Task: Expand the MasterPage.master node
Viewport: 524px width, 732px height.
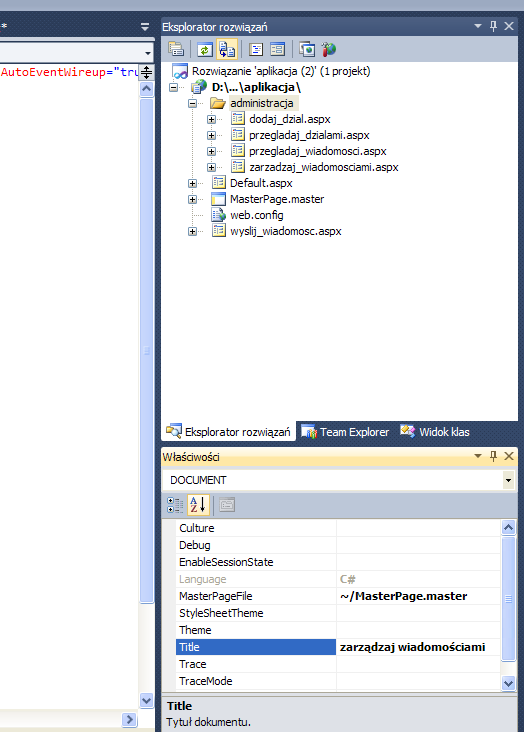Action: click(192, 199)
